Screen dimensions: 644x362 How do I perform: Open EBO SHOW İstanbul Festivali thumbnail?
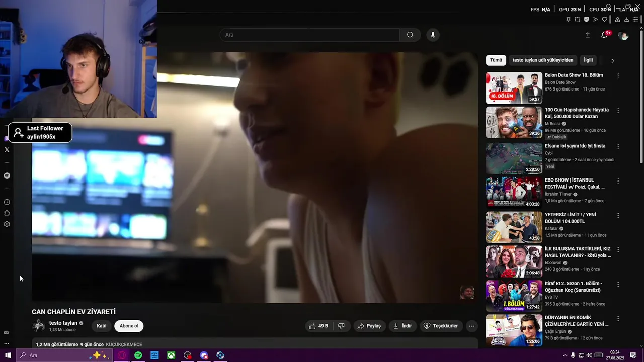(514, 192)
